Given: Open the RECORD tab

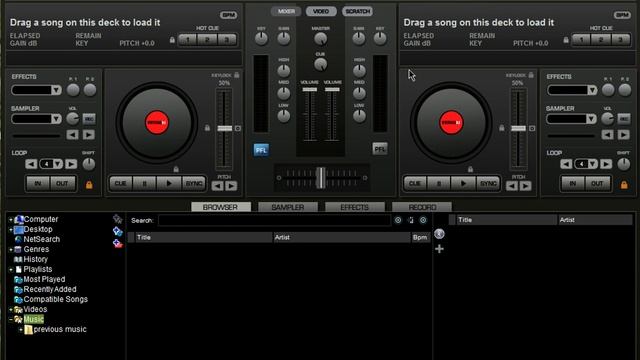Looking at the screenshot, I should [422, 207].
